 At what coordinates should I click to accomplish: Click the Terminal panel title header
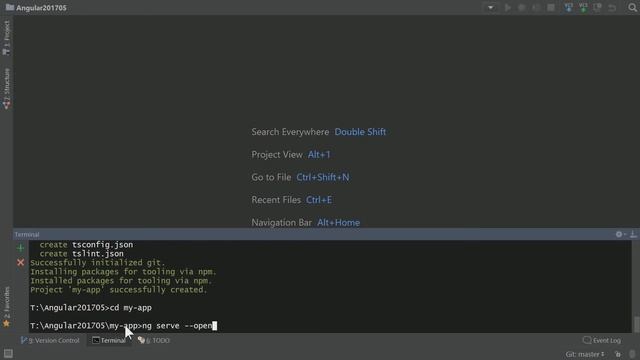tap(27, 234)
